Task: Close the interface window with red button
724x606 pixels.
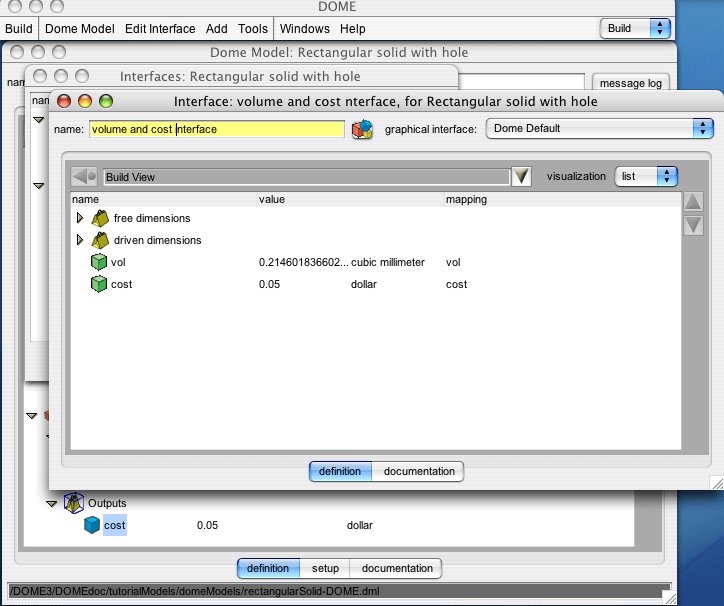Action: click(64, 101)
